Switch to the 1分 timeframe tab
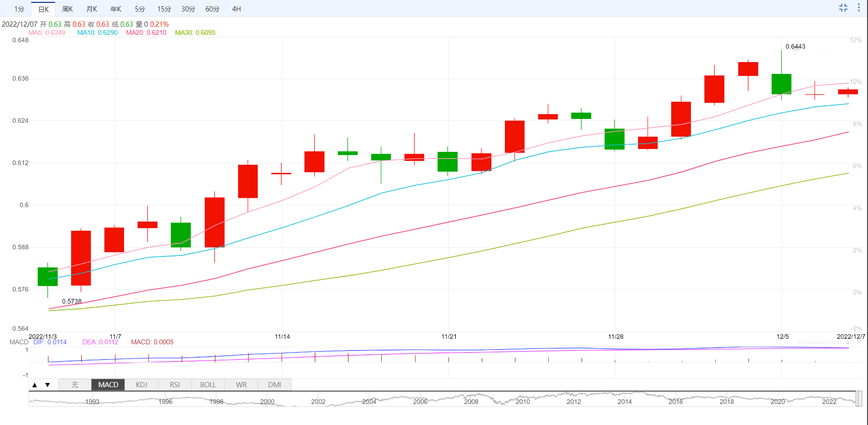Viewport: 868px width, 425px height. click(19, 9)
